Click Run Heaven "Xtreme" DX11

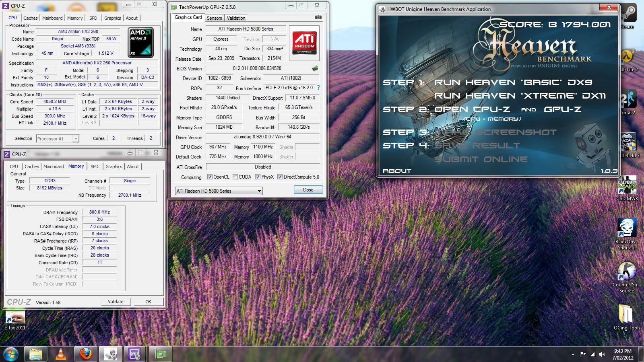click(520, 96)
